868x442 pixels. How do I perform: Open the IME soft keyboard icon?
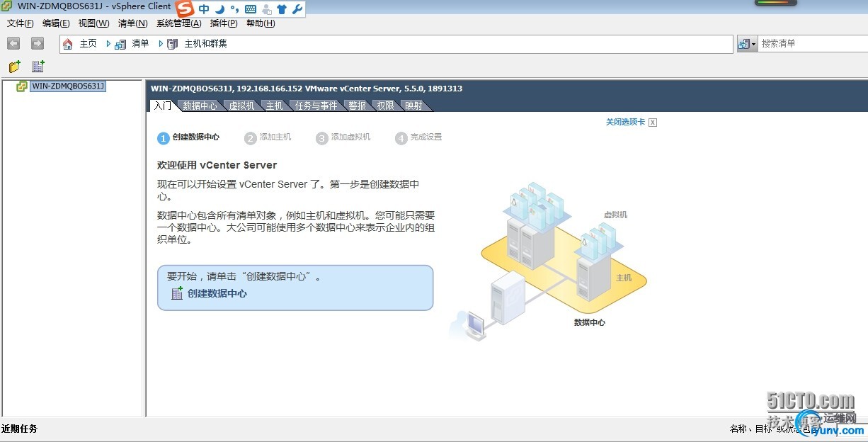click(x=251, y=9)
